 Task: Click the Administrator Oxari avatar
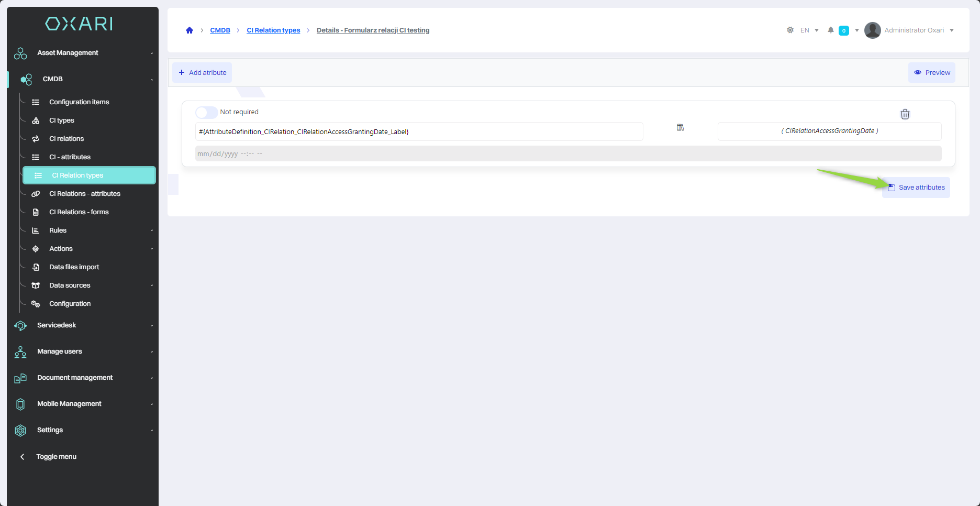click(872, 30)
